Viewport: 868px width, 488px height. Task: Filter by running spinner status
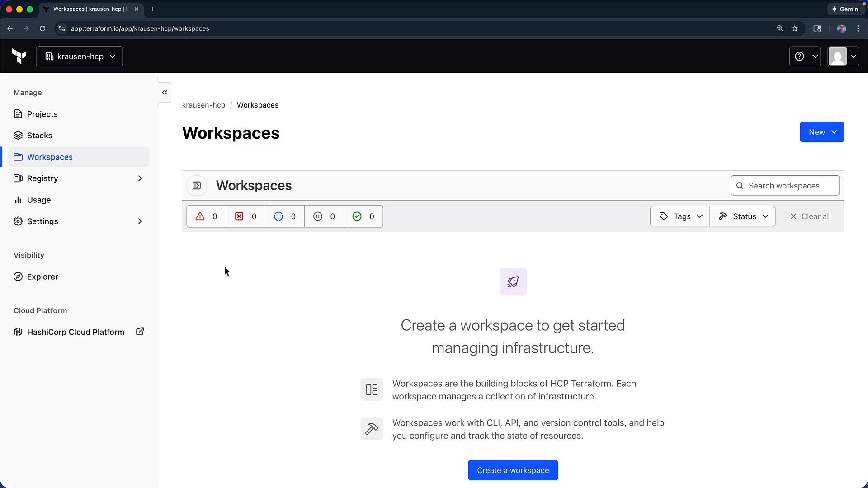pyautogui.click(x=285, y=216)
